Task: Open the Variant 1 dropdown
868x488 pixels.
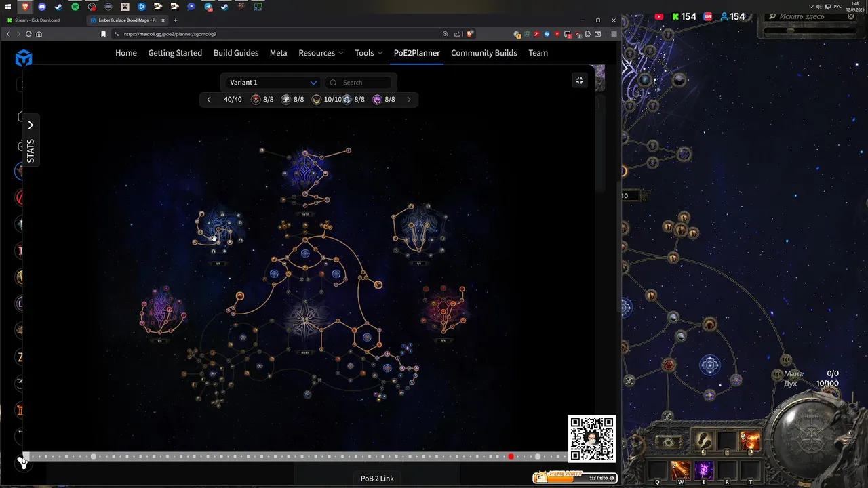Action: 273,83
